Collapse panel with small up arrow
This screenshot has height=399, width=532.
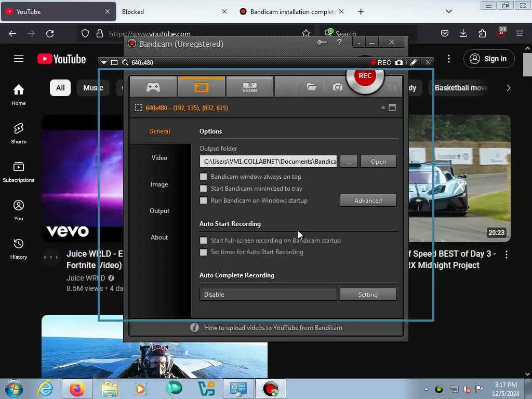(x=383, y=108)
